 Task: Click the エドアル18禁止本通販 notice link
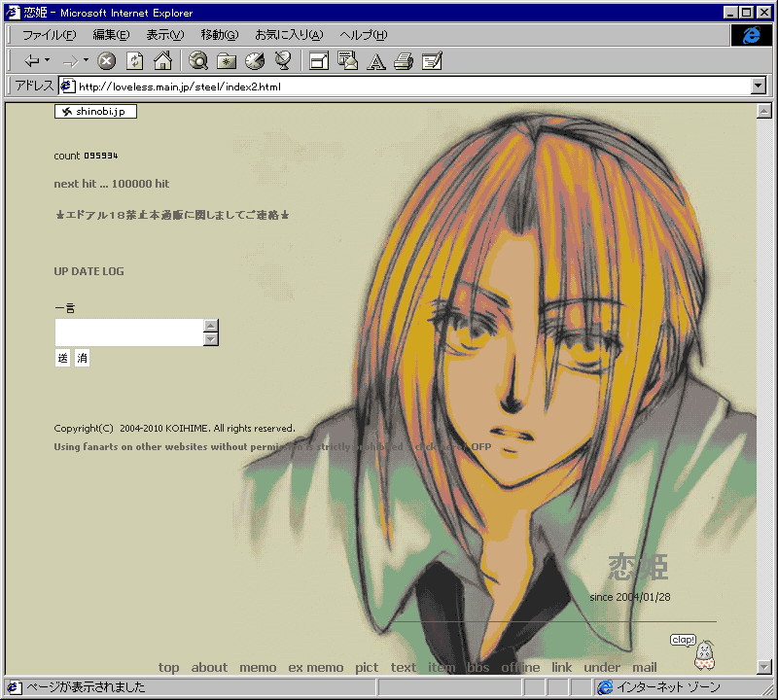coord(172,215)
